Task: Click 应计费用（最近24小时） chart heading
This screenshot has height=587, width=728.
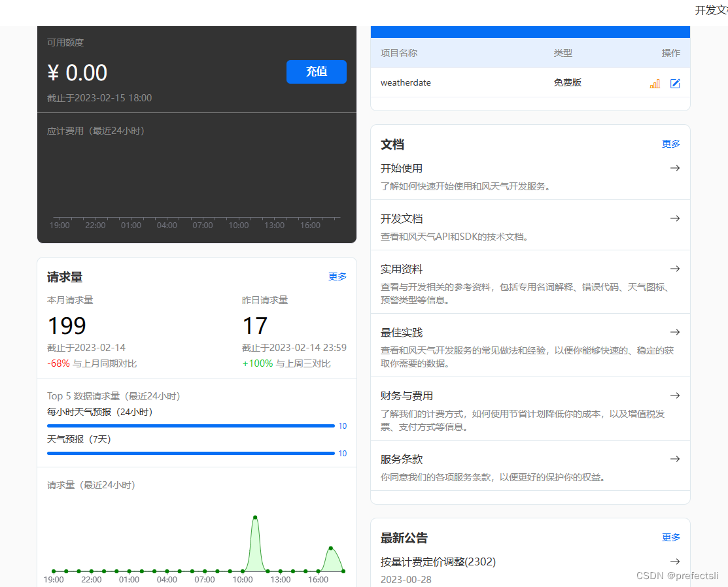Action: (x=95, y=131)
